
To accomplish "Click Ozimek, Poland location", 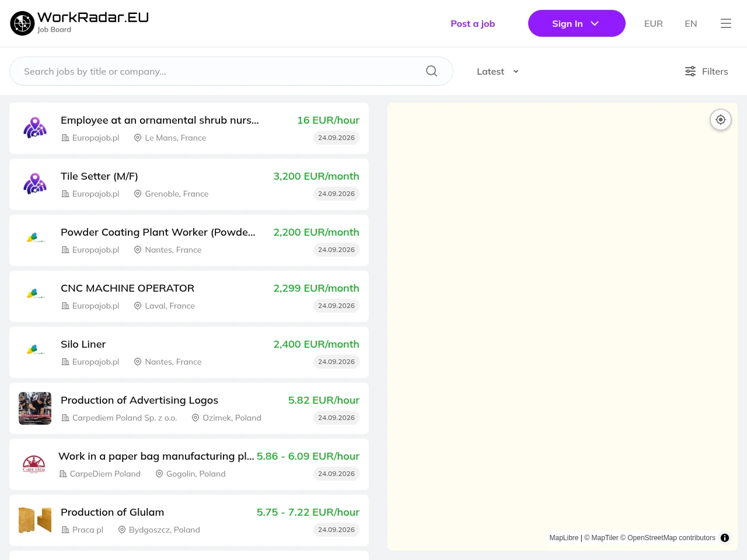I will (232, 418).
